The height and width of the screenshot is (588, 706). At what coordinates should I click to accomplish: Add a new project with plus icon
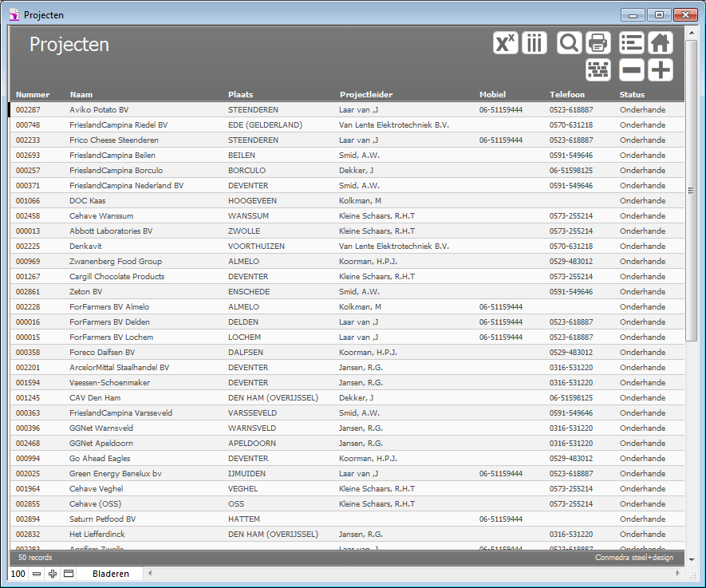tap(661, 70)
